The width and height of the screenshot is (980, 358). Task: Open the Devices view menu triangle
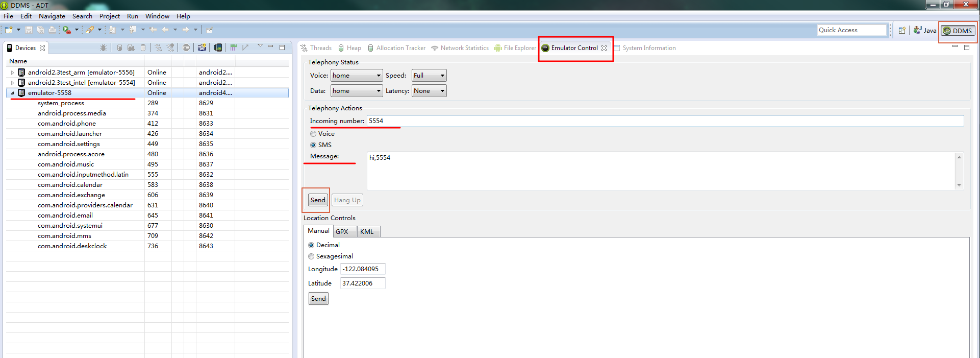(x=260, y=46)
